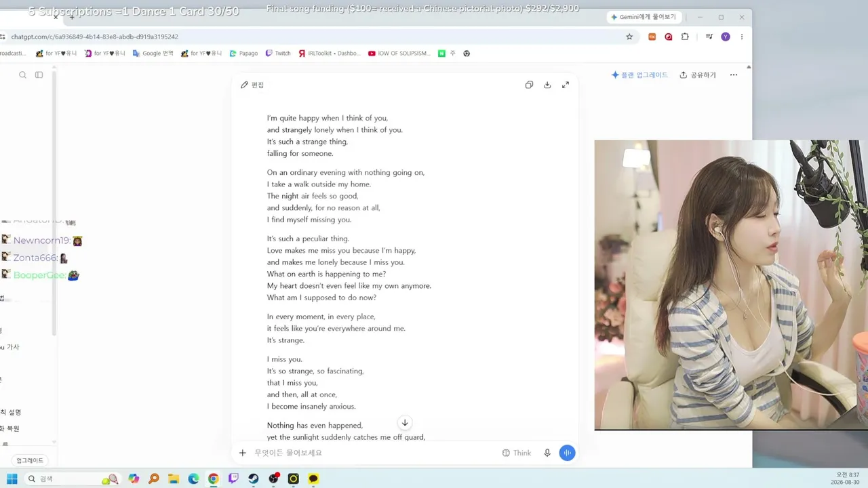868x488 pixels.
Task: Click the line "I become insanely anxious."
Action: click(x=311, y=407)
